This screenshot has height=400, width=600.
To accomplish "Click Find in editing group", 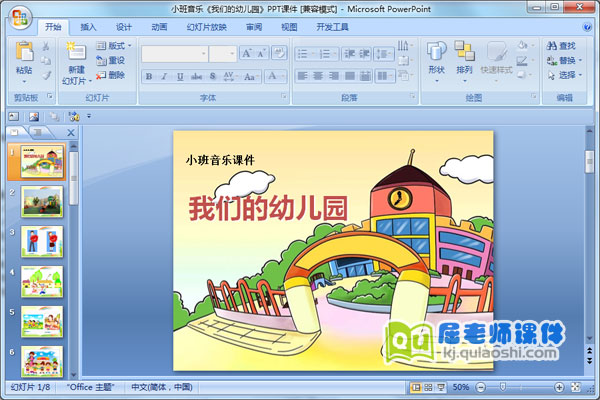I will (561, 46).
